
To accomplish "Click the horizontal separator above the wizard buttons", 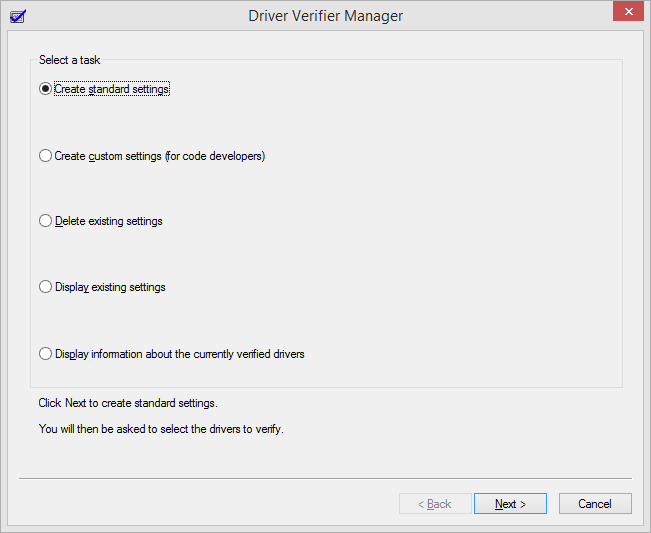I will pos(325,478).
